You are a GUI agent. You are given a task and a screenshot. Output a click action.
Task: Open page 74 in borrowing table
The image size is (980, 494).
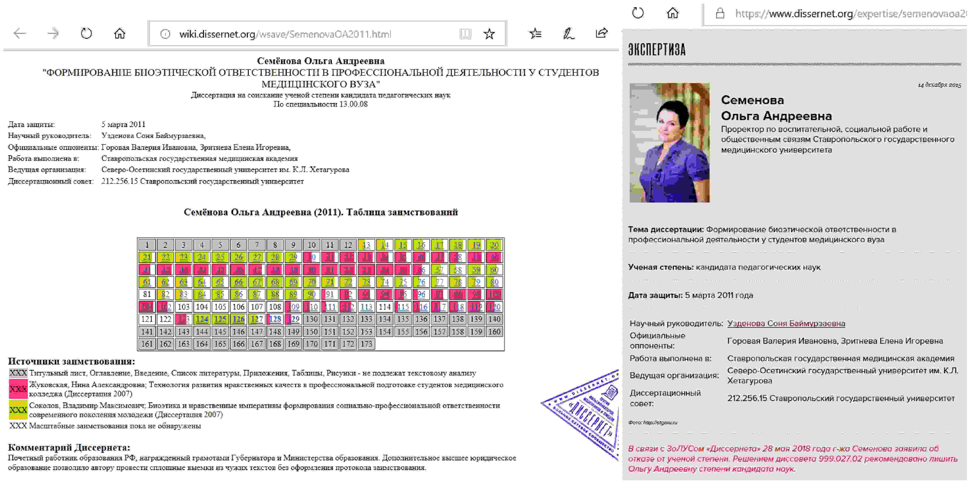tap(385, 282)
